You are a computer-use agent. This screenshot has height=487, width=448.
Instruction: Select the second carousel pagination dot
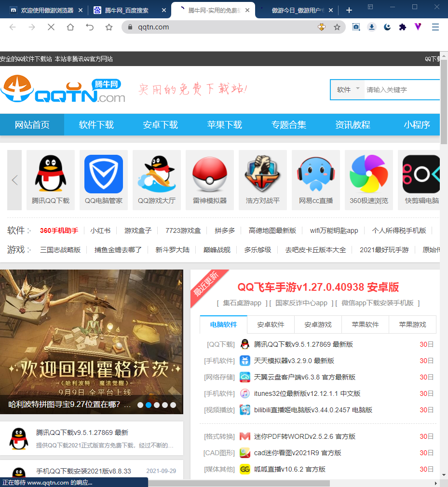tap(148, 406)
